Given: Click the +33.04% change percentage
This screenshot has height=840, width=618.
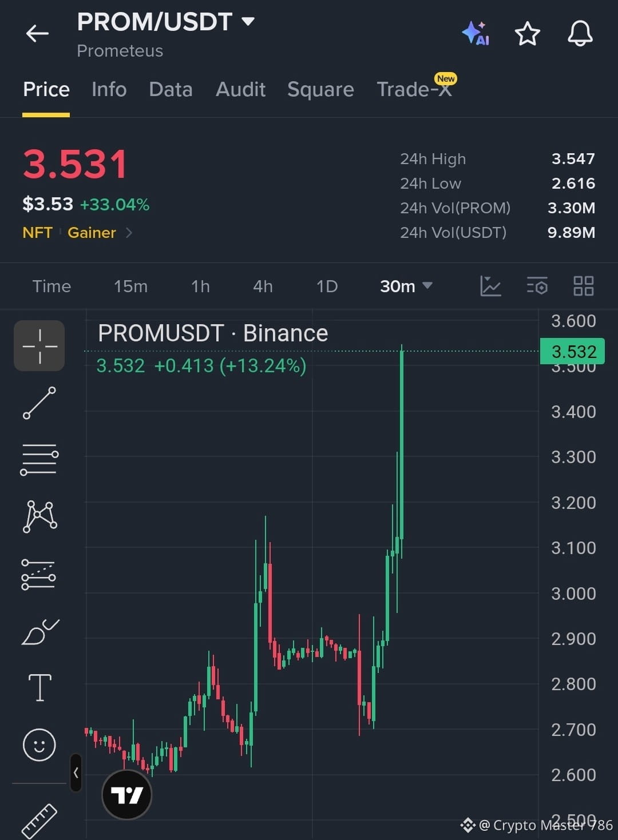Looking at the screenshot, I should 114,204.
